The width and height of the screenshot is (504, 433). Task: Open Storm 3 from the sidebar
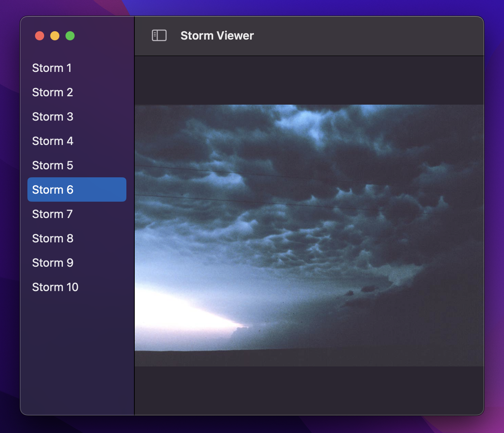click(53, 116)
